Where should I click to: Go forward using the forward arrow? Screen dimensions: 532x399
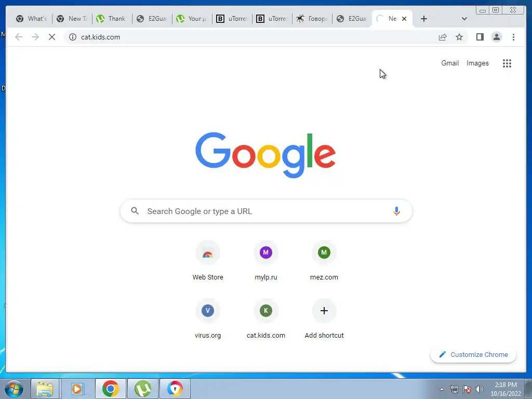(35, 37)
